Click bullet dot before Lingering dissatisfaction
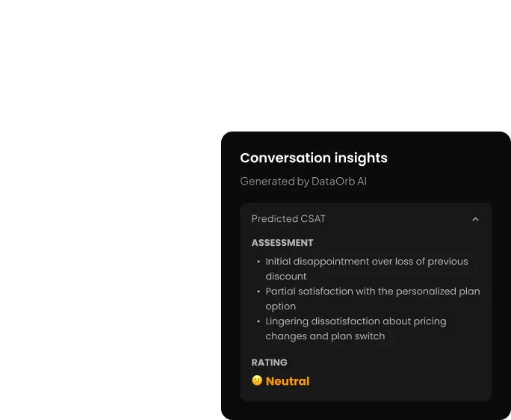This screenshot has height=420, width=511. coord(258,321)
